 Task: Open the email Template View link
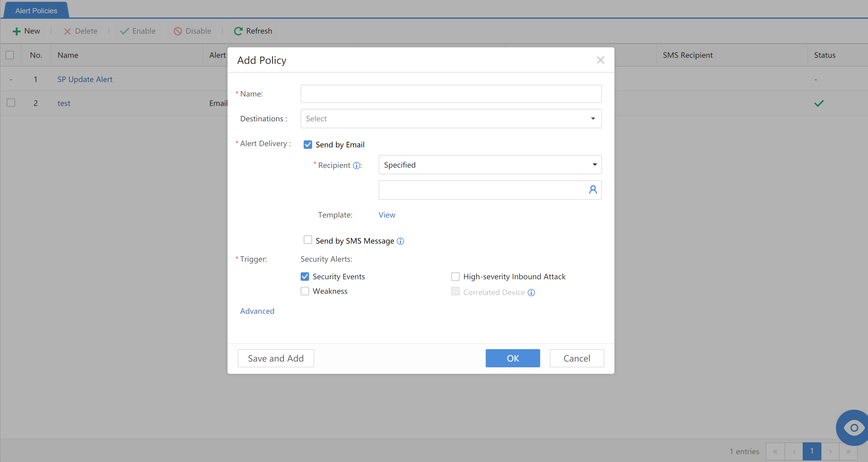pos(387,215)
